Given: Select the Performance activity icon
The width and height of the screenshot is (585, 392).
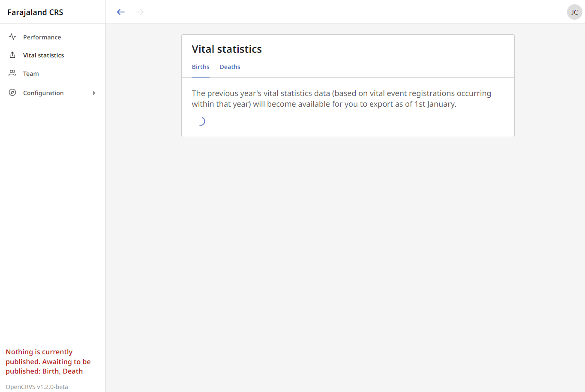Looking at the screenshot, I should [12, 37].
